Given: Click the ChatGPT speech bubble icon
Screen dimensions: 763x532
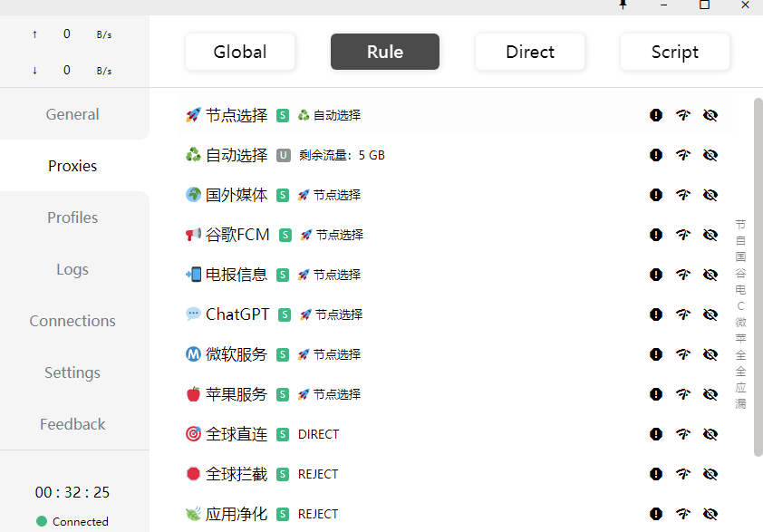Looking at the screenshot, I should point(193,314).
